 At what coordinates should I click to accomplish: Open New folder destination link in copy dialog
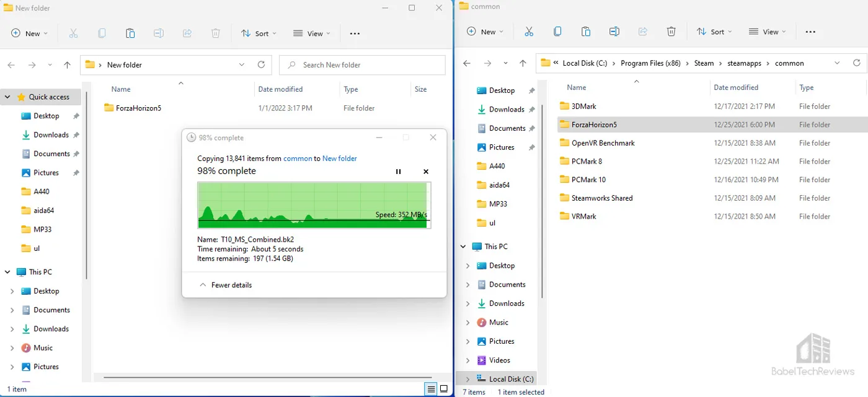[340, 159]
